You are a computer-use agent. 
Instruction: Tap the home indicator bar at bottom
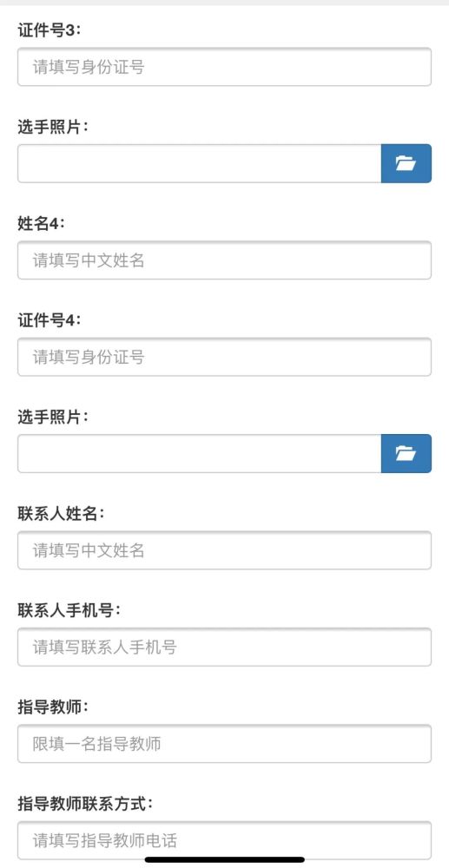click(225, 859)
